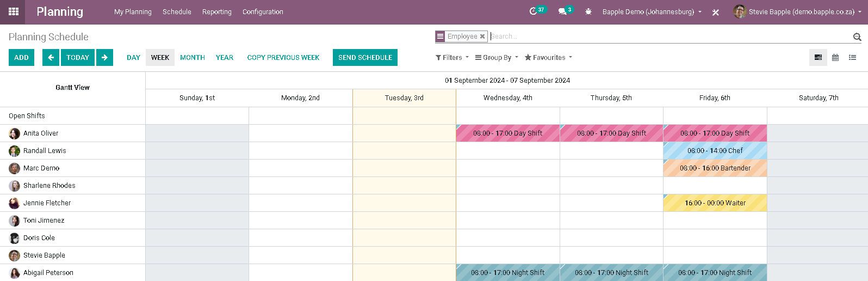Switch to the Gantt view icon
Screen dimensions: 868x281
point(818,58)
